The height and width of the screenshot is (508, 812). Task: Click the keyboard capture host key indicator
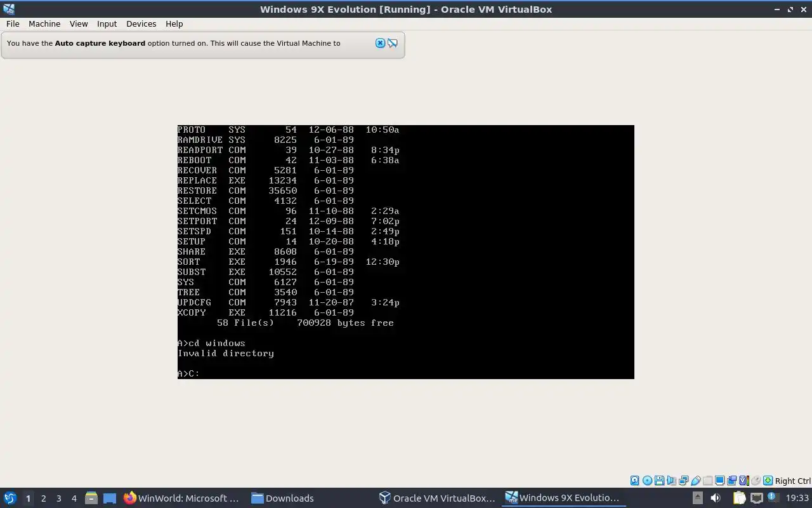(768, 481)
